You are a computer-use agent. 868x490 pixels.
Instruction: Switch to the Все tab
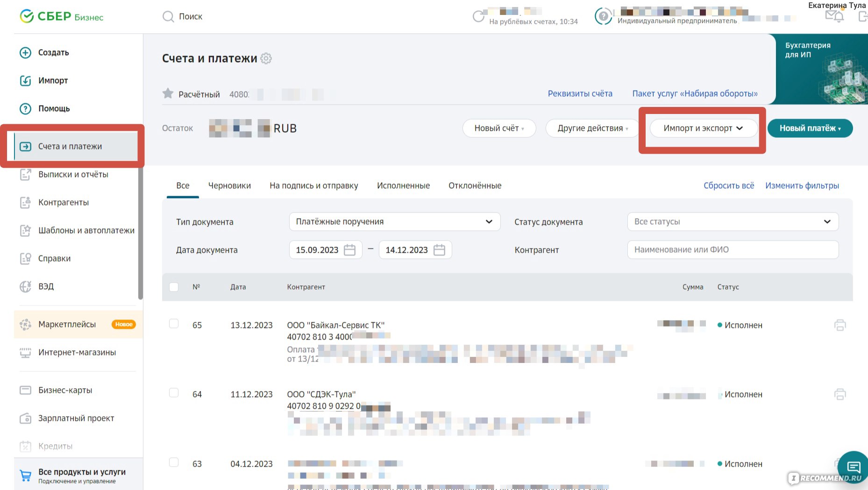tap(183, 185)
